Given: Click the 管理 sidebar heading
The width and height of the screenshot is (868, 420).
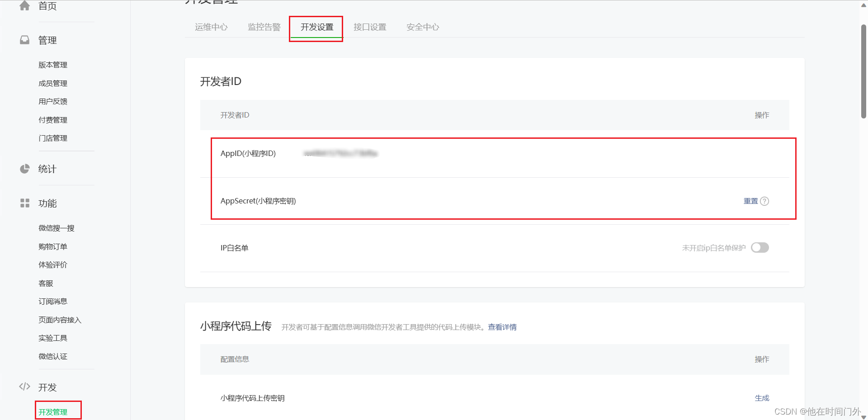Looking at the screenshot, I should coord(47,40).
